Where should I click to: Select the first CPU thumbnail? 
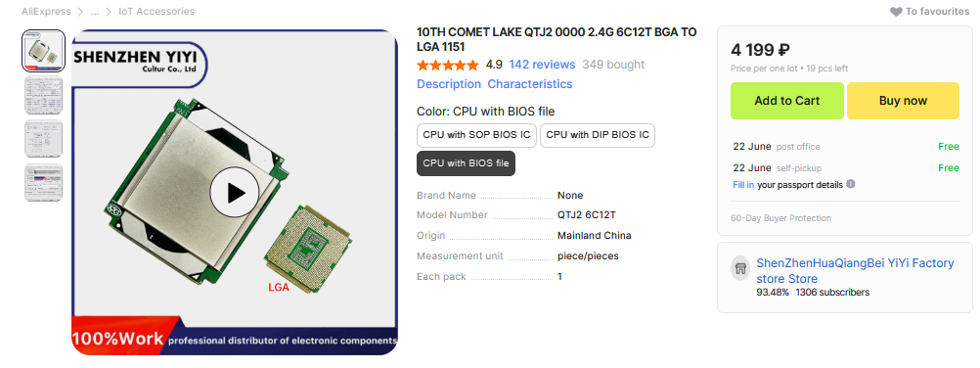[44, 51]
